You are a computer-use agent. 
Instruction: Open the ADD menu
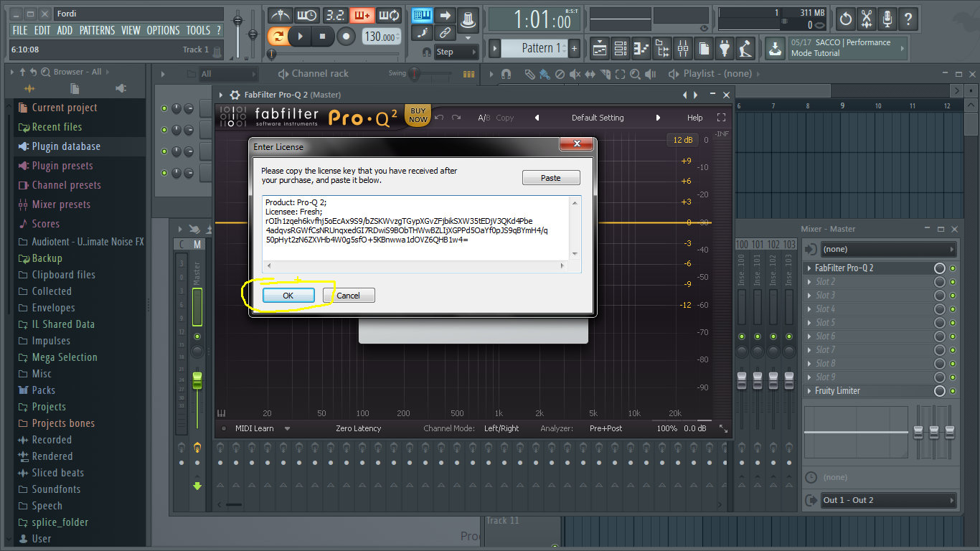(x=65, y=30)
